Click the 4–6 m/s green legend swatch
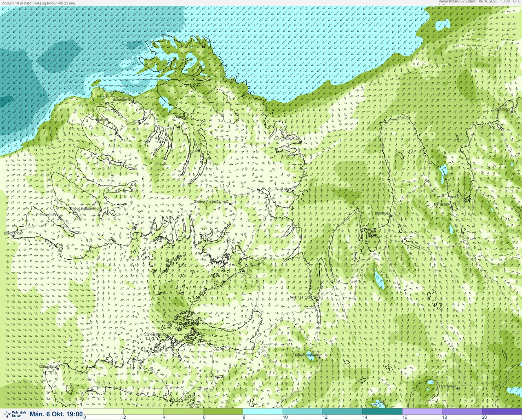The image size is (522, 420). pyautogui.click(x=184, y=411)
